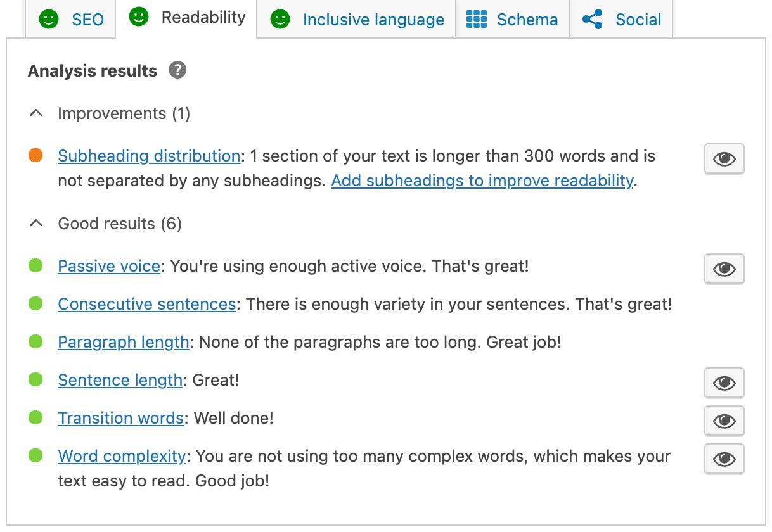Collapse the Improvements section

coord(36,113)
